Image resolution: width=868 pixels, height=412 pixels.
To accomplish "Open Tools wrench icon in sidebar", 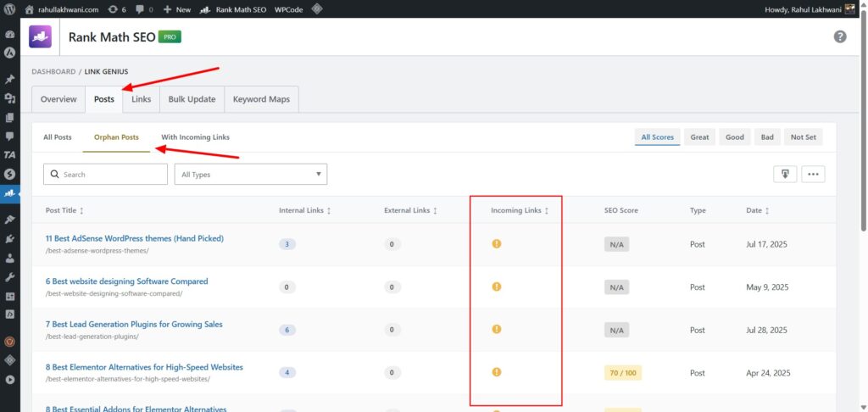I will [x=9, y=277].
